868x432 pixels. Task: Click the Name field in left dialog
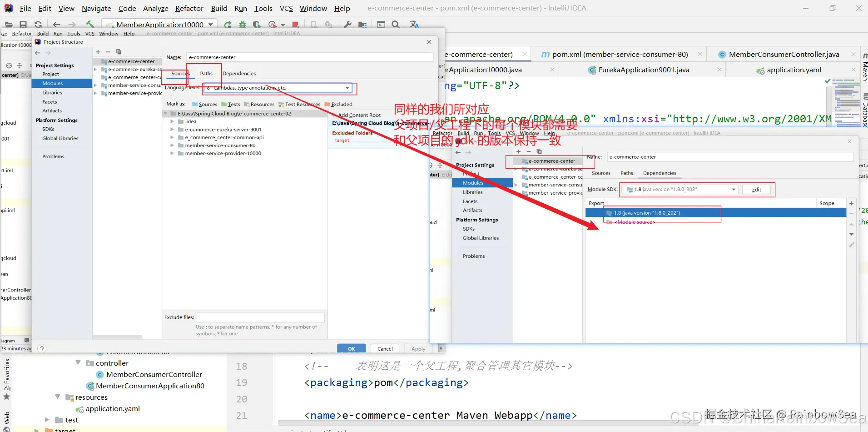pos(310,57)
